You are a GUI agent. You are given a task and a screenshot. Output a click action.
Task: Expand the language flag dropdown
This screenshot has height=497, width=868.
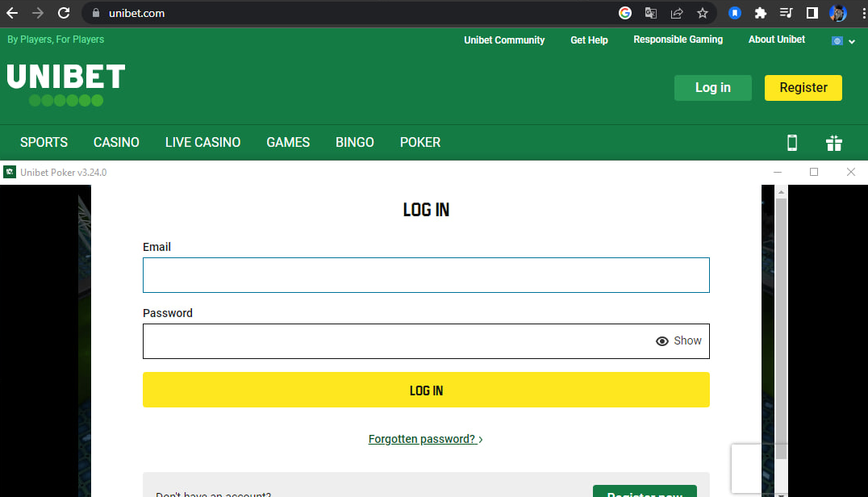tap(844, 41)
